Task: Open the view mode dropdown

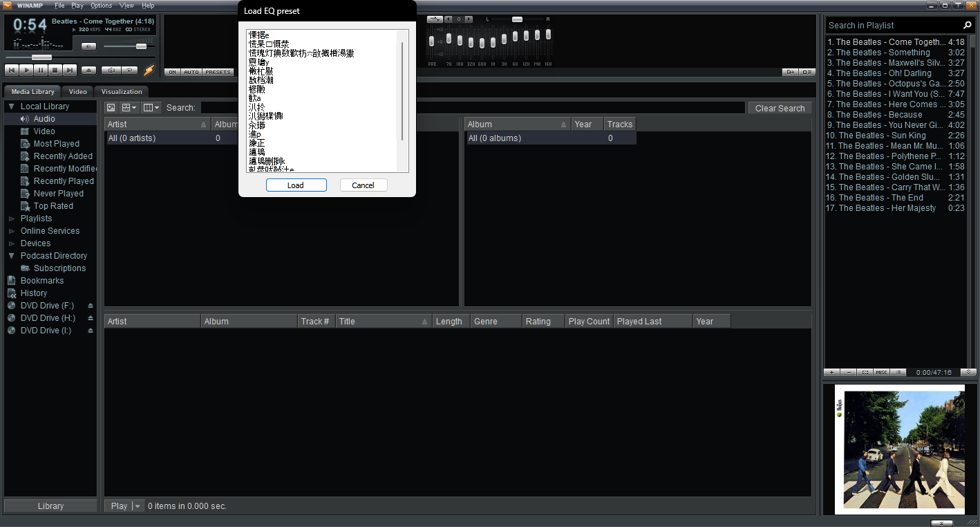Action: 129,108
